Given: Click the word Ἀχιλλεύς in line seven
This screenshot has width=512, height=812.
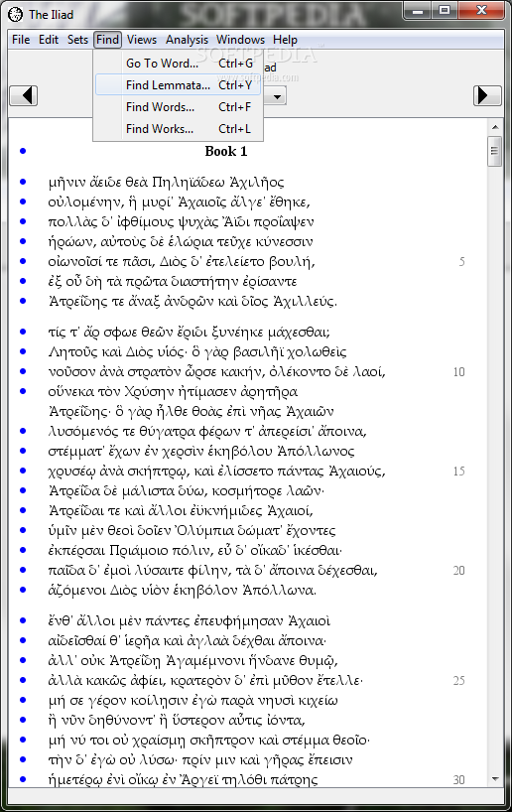Looking at the screenshot, I should pyautogui.click(x=305, y=302).
